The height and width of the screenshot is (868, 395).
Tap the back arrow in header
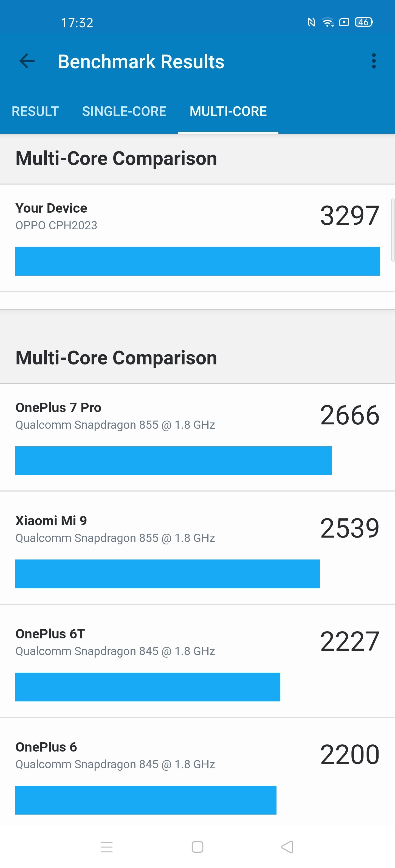(x=27, y=61)
